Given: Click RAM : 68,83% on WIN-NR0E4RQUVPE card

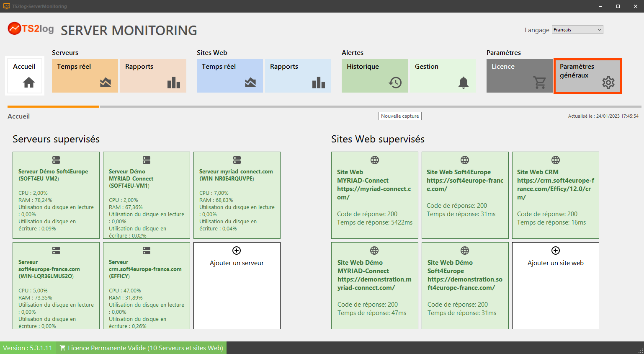Looking at the screenshot, I should 216,200.
